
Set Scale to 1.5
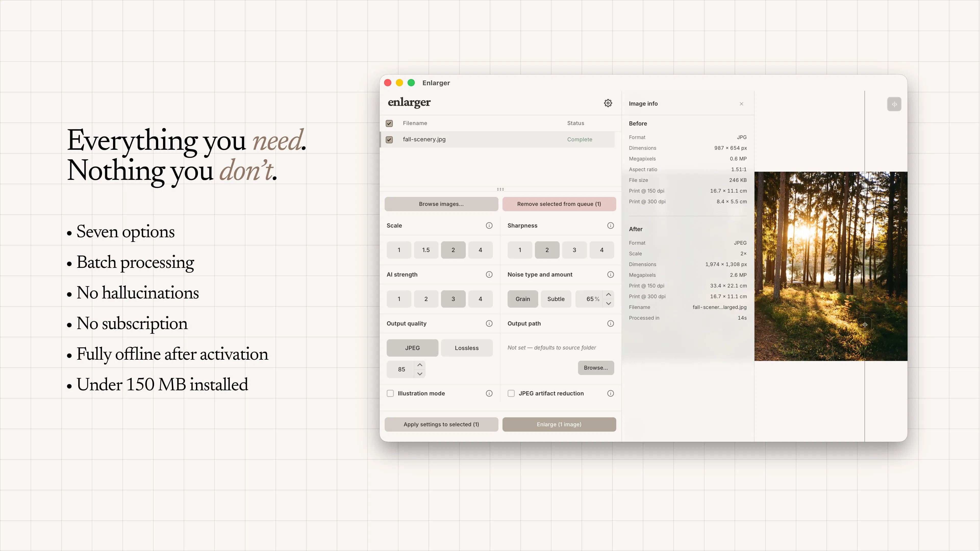426,250
